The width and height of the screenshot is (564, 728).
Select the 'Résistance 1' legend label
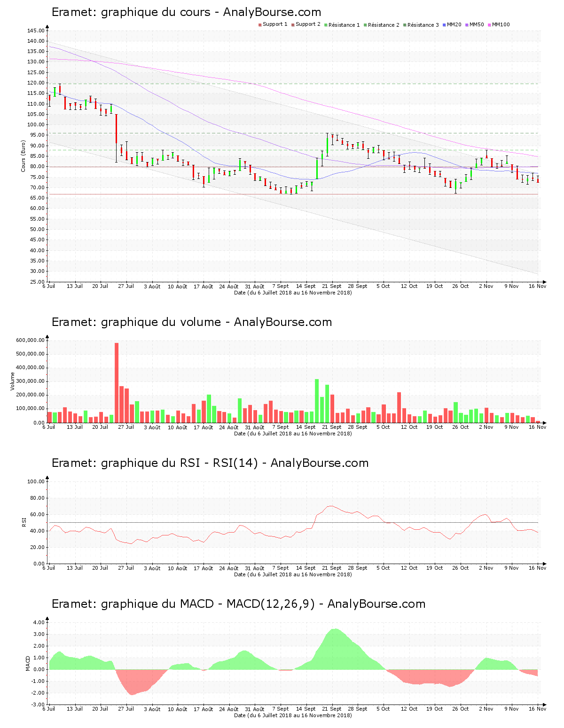[344, 25]
